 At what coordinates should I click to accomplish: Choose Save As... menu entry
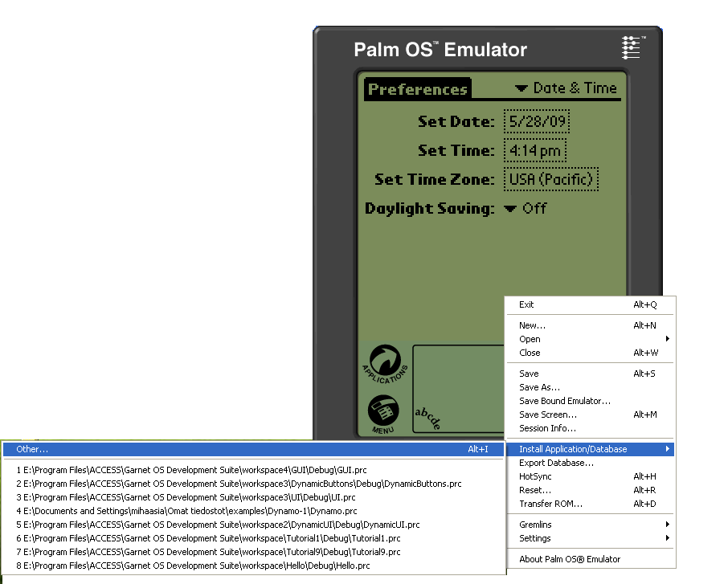click(x=590, y=387)
